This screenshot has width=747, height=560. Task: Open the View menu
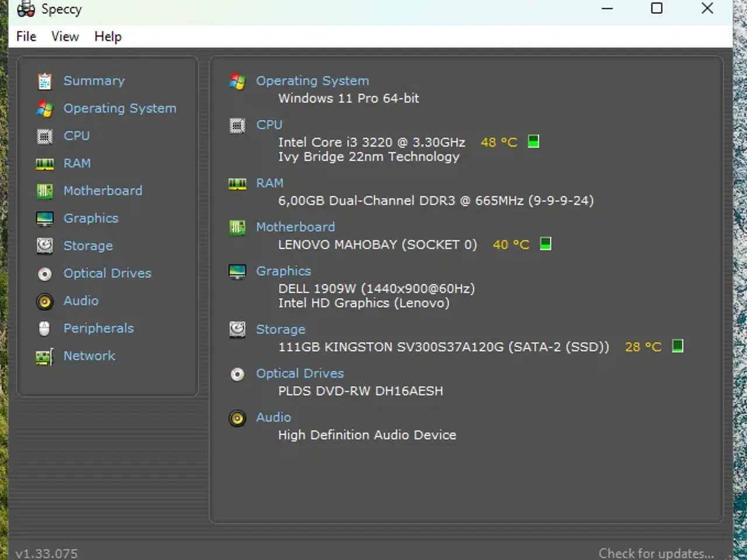tap(65, 36)
